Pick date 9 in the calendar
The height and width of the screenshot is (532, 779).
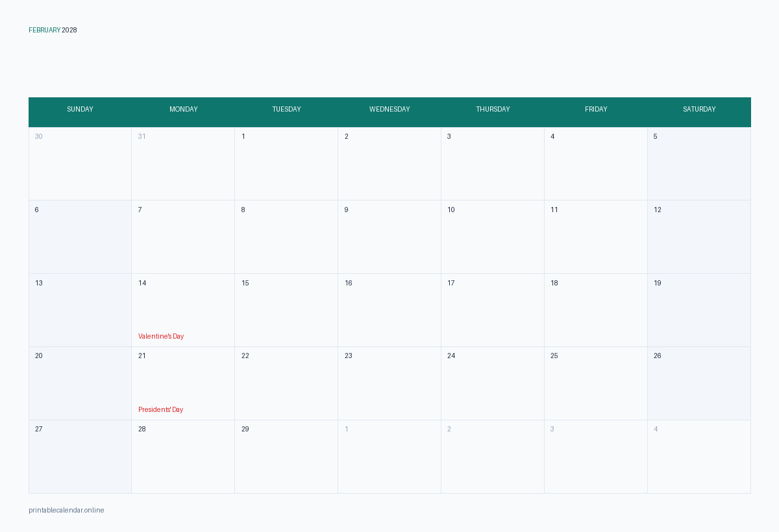coord(389,237)
